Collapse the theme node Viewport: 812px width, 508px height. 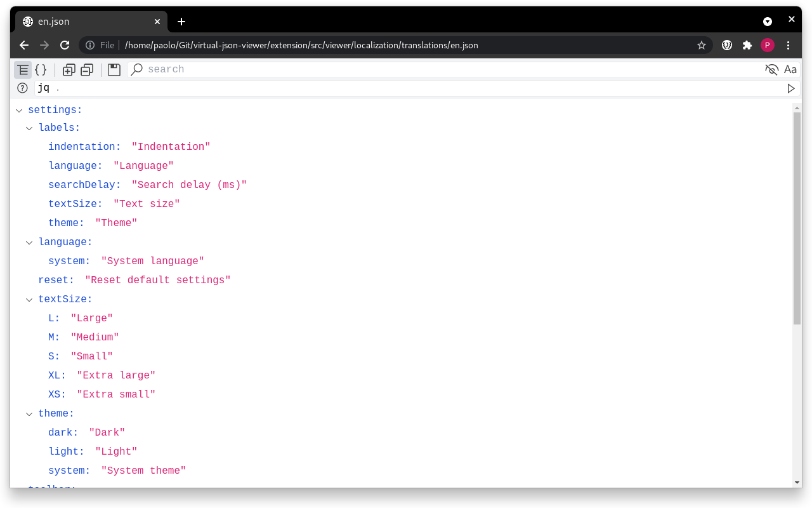(x=29, y=413)
